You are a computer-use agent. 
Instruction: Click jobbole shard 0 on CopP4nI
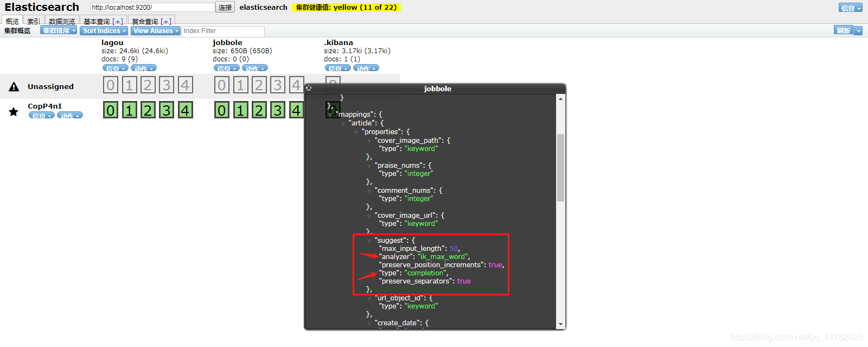[x=222, y=110]
